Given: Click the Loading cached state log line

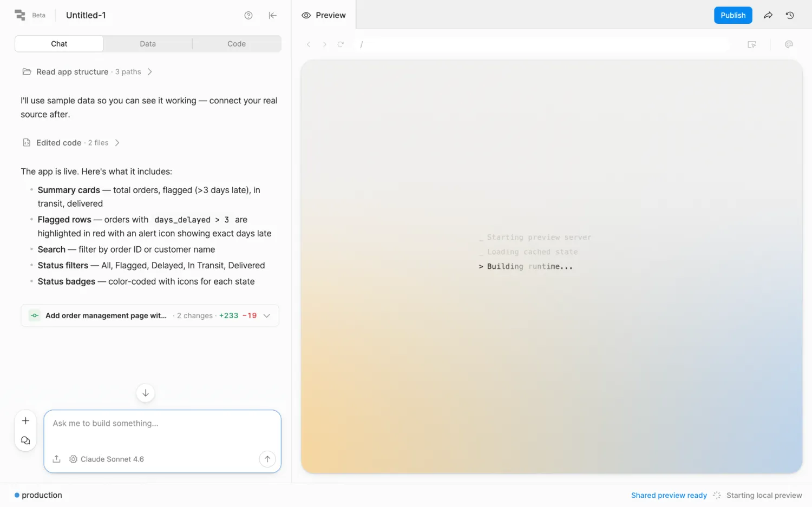Looking at the screenshot, I should [x=528, y=252].
